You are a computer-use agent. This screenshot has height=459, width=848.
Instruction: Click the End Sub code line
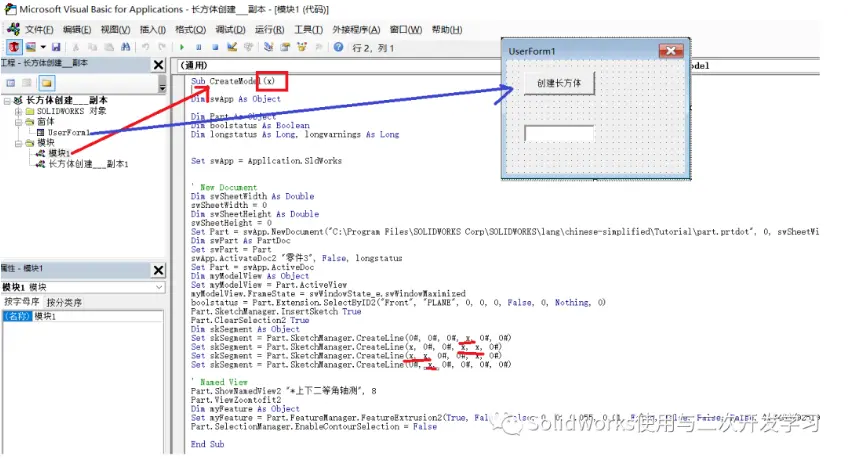(207, 444)
